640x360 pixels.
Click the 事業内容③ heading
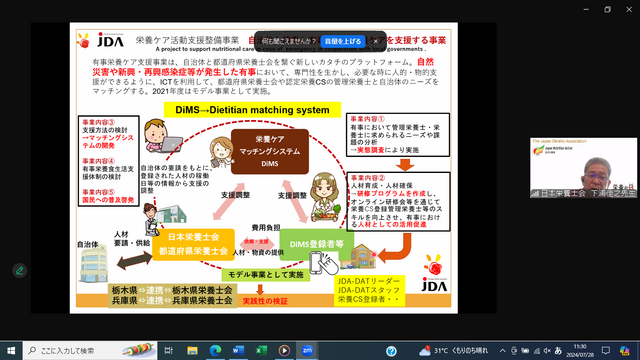[98, 122]
